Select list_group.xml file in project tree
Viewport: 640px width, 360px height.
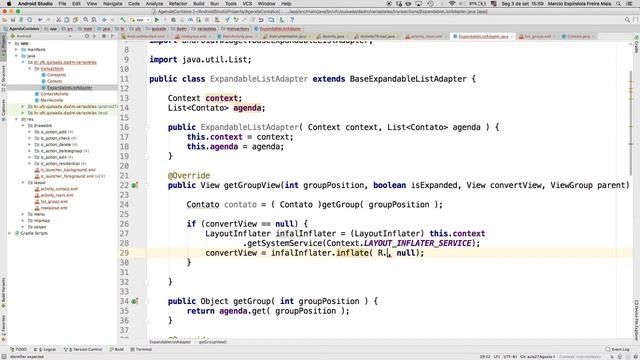(54, 201)
